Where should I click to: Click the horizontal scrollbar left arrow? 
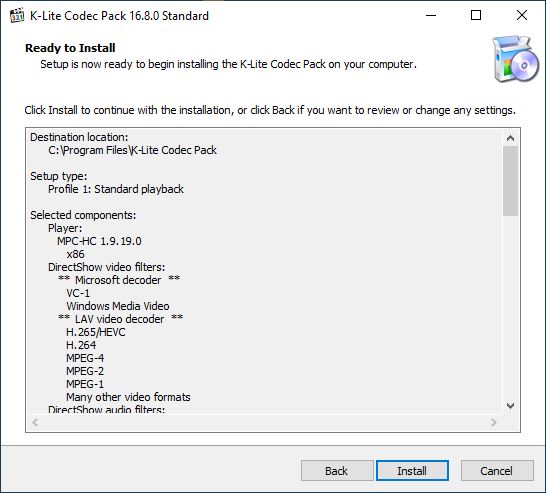tap(35, 422)
